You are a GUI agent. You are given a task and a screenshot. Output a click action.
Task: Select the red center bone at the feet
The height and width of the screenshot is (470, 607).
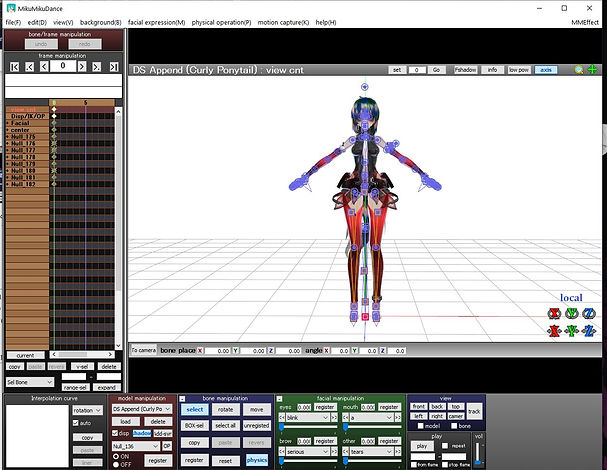(x=365, y=317)
